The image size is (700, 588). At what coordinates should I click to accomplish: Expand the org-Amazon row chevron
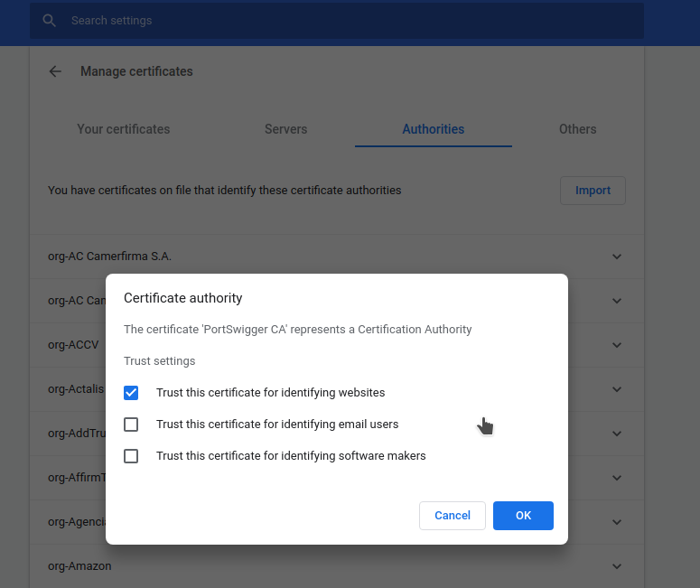click(x=617, y=566)
